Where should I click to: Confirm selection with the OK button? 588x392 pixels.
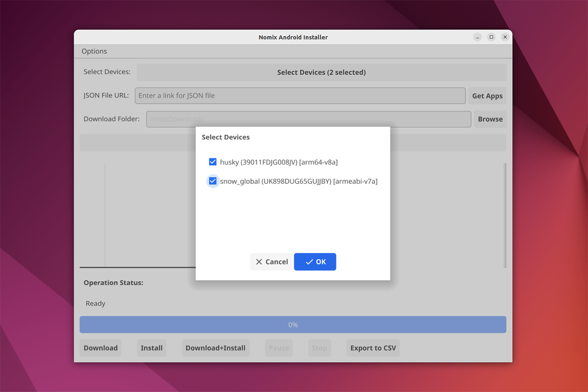point(315,261)
